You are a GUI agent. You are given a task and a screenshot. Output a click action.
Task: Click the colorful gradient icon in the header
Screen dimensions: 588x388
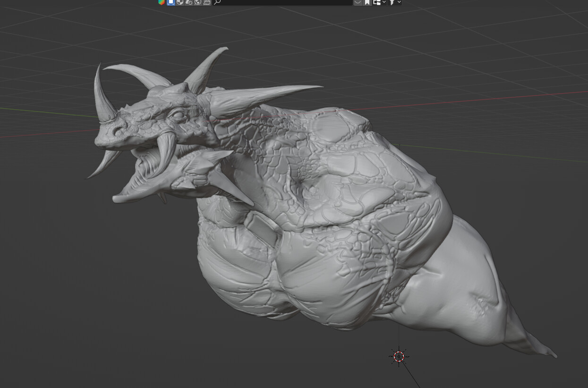pos(162,2)
